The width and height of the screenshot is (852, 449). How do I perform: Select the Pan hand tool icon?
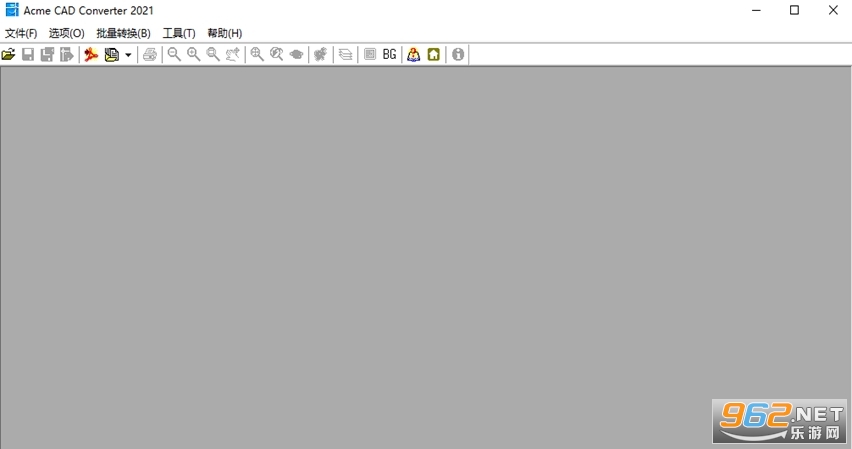(x=233, y=54)
